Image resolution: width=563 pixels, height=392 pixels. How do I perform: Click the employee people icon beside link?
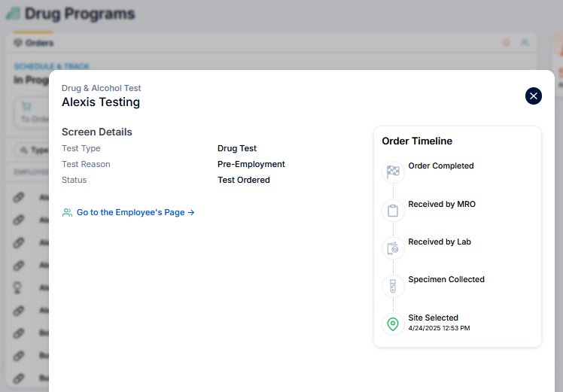[67, 213]
